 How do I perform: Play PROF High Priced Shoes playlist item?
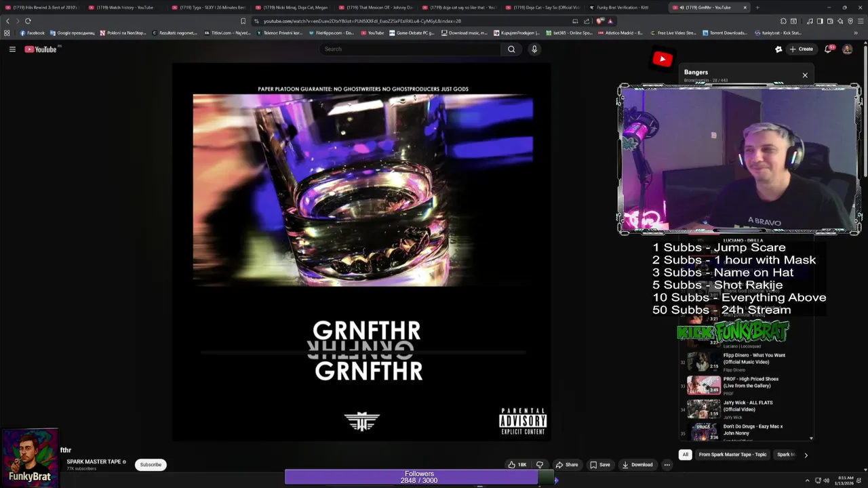tap(746, 386)
